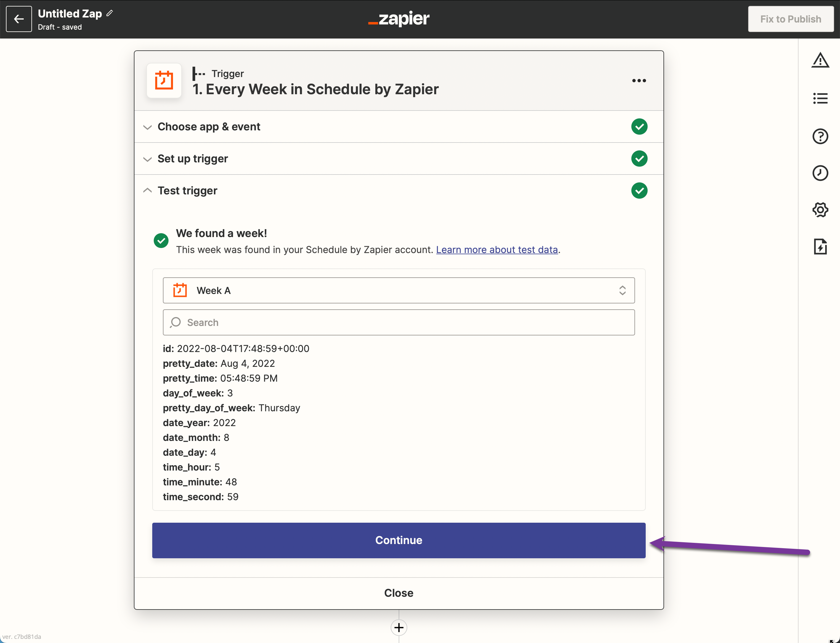
Task: Click the Fix to Publish button
Action: click(x=791, y=19)
